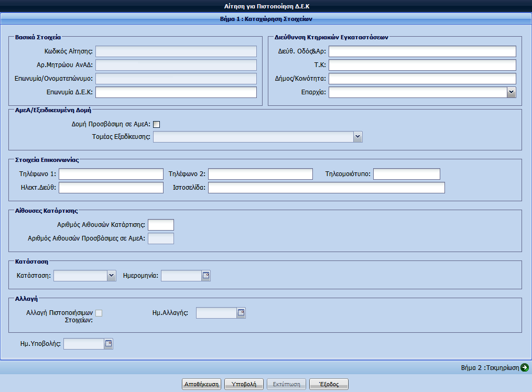Click Αριθμός Αιθουσών Προσβάσιμες σε ΑμεΑ field

(x=161, y=238)
